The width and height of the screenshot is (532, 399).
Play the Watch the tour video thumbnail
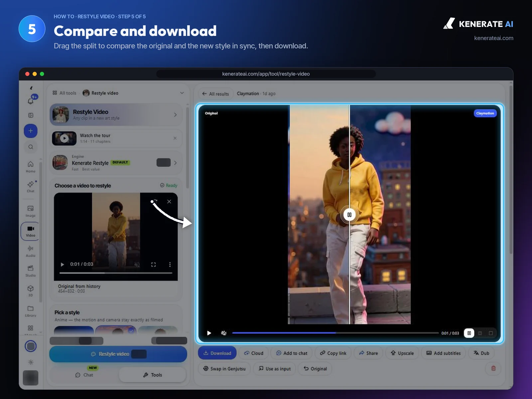click(x=64, y=138)
